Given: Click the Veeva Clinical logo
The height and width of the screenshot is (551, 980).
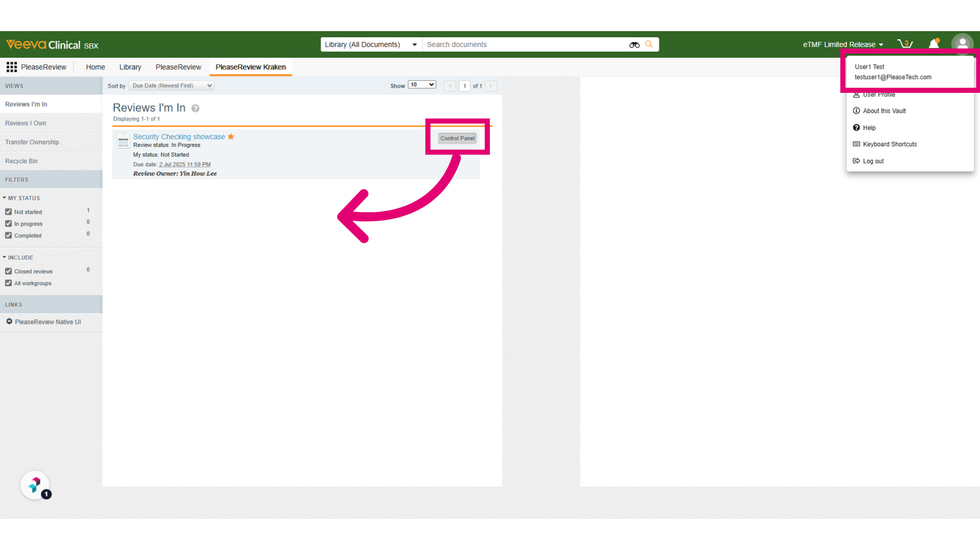Looking at the screenshot, I should point(52,44).
